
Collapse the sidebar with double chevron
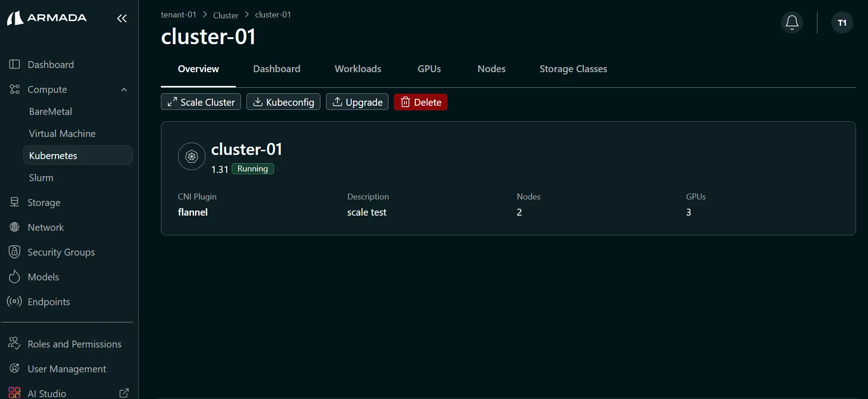point(122,18)
